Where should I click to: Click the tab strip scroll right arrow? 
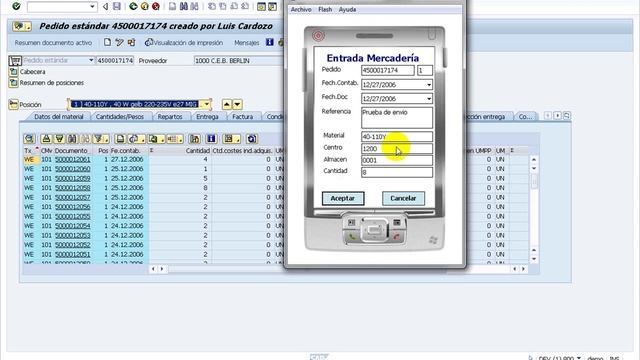(x=557, y=116)
